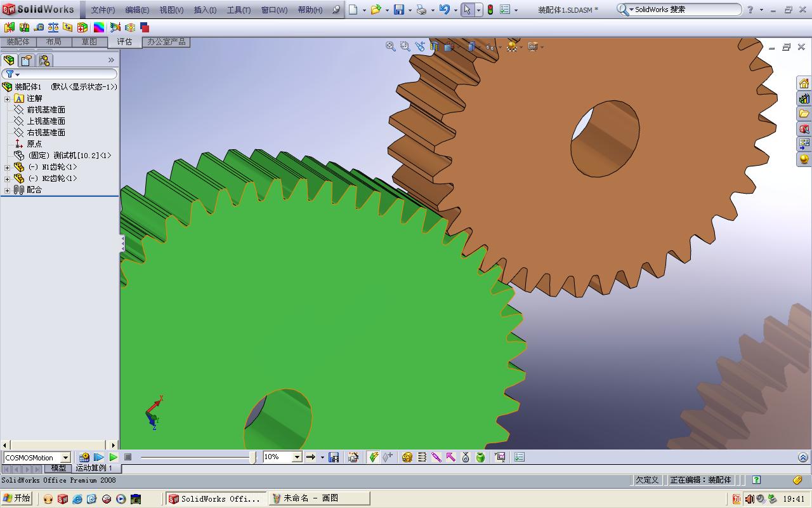This screenshot has width=812, height=508.
Task: Expand the N1齿轮<1> tree node
Action: click(8, 167)
